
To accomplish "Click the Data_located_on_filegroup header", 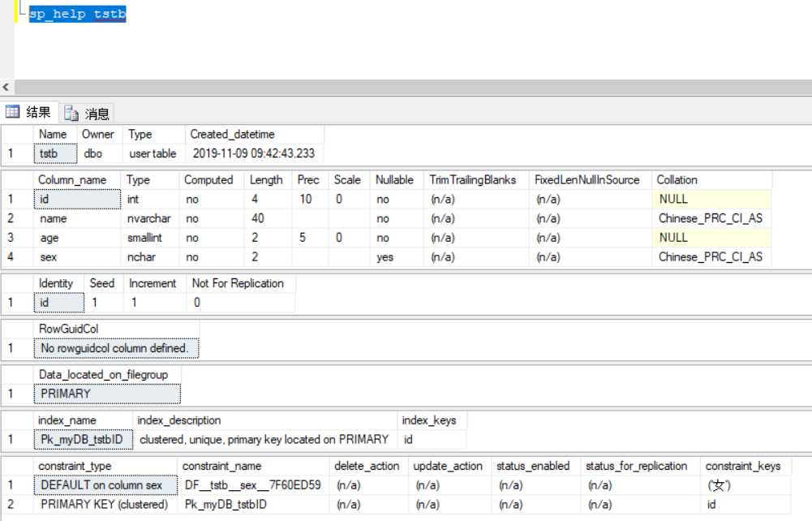I will 107,375.
